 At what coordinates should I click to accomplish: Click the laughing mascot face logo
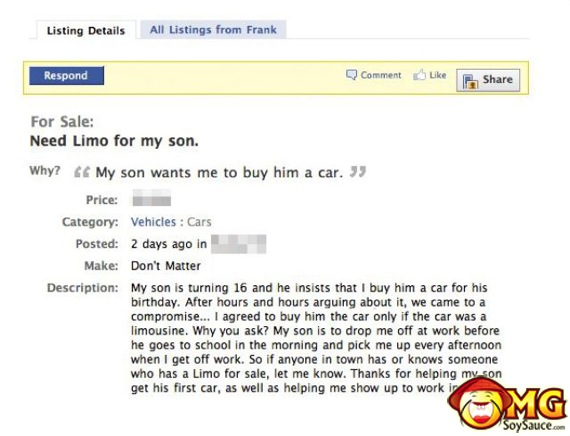[x=477, y=403]
